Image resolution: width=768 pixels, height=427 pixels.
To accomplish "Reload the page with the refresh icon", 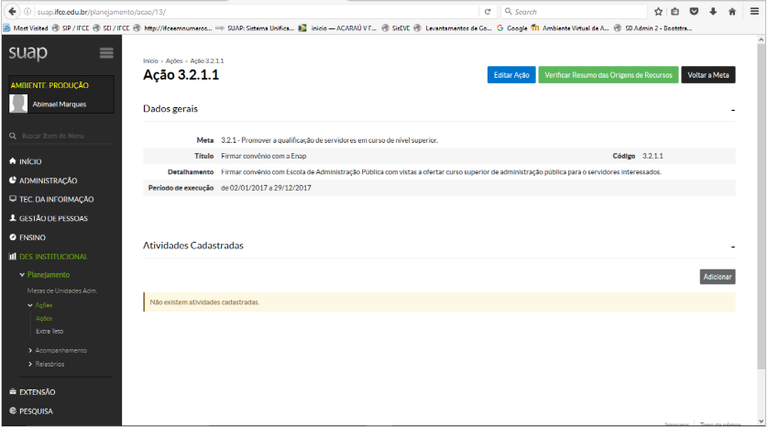I will point(488,11).
